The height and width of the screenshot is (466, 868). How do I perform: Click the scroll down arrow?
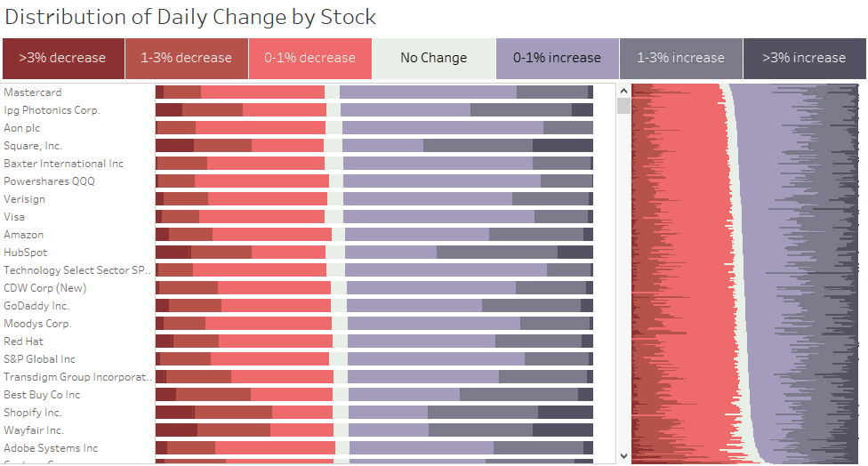pyautogui.click(x=624, y=456)
